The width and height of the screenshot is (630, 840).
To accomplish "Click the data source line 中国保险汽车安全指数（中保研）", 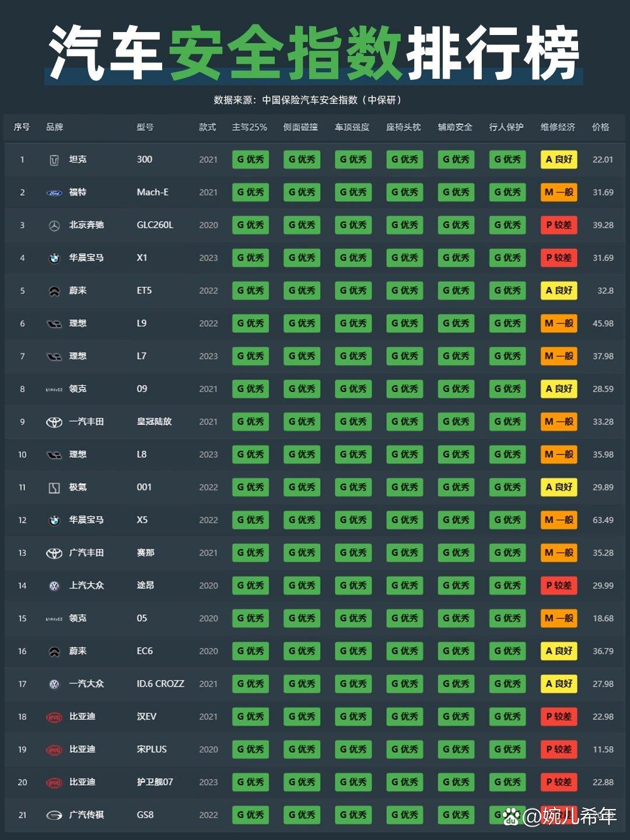I will click(x=332, y=100).
